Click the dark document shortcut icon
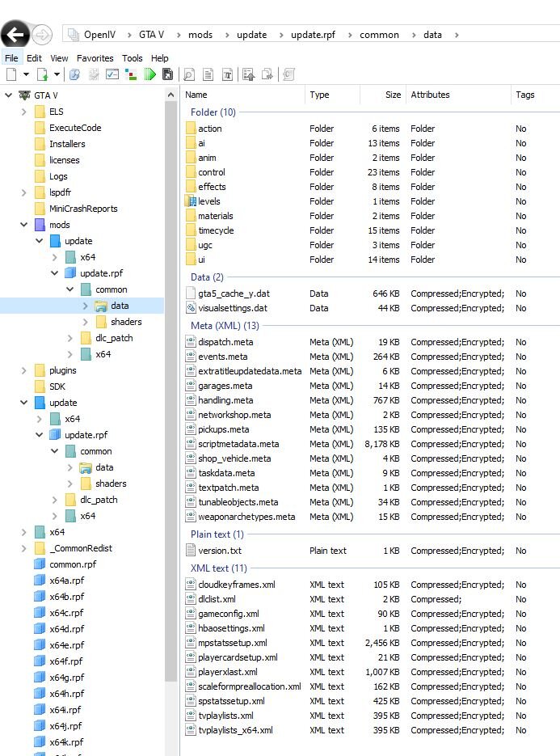 click(x=168, y=74)
